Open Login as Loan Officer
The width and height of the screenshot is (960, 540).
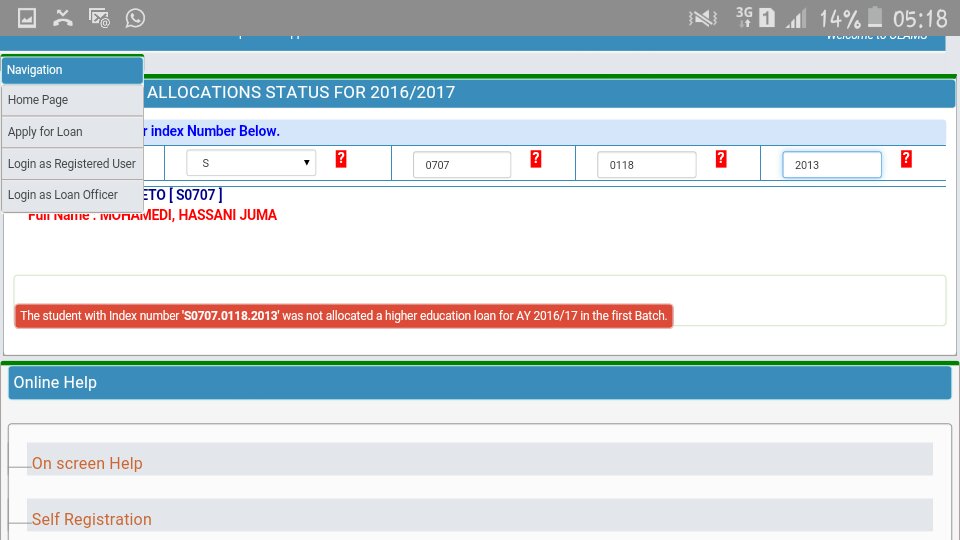click(72, 195)
